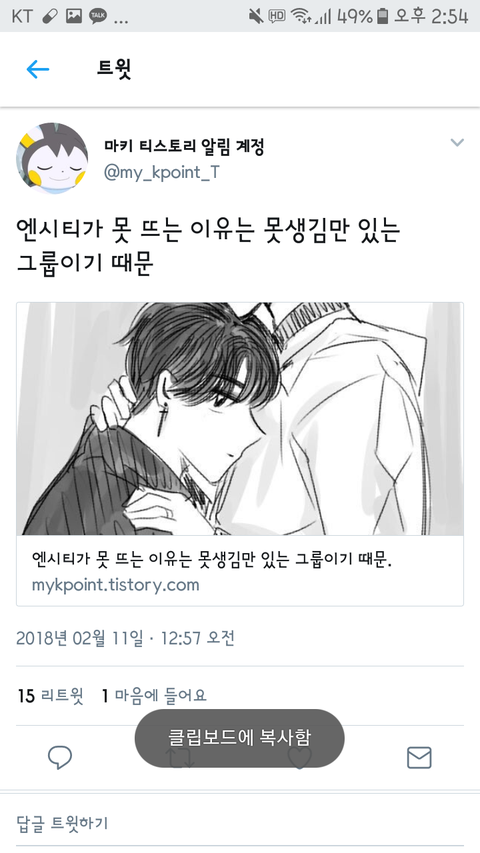Tap the muted sound icon in status bar
Screen dimensions: 480x853
pos(256,16)
